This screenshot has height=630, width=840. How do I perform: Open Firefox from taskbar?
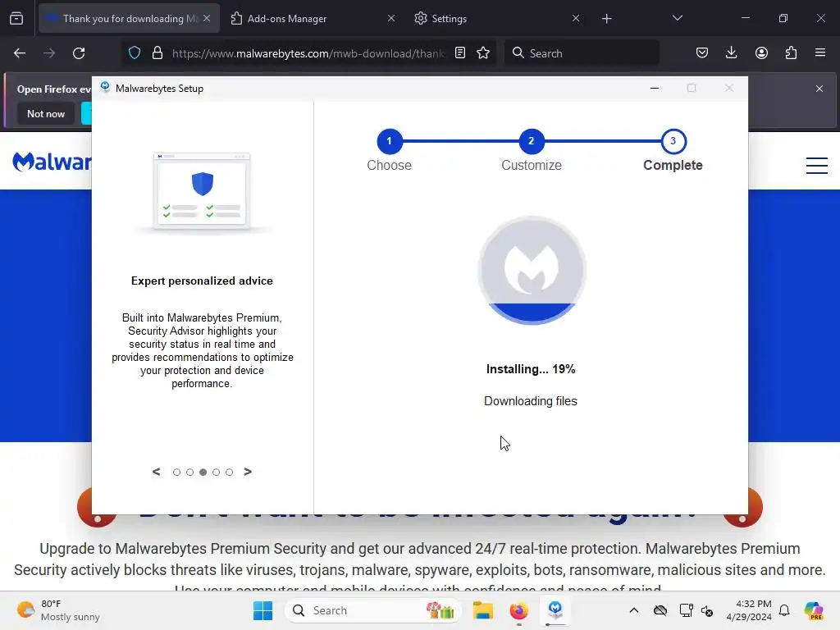(x=518, y=610)
